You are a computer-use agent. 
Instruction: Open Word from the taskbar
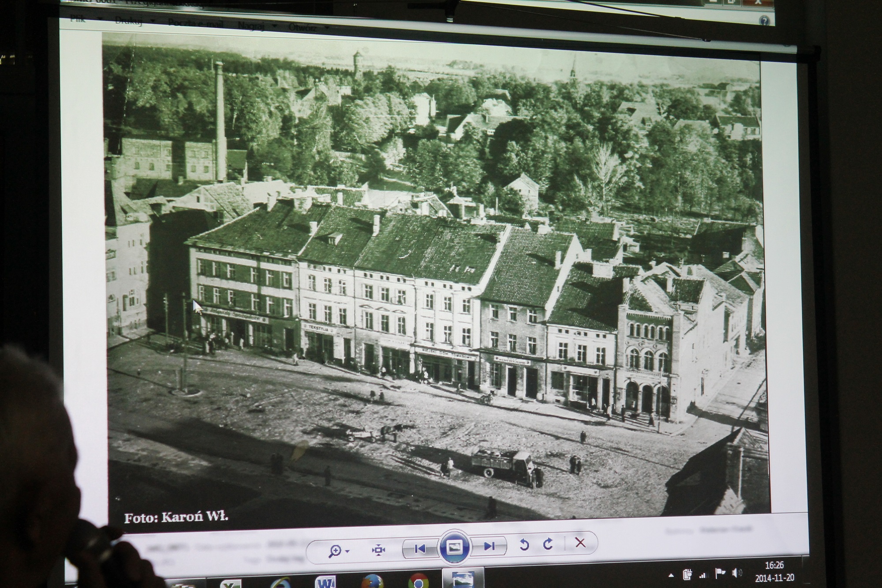pos(326,582)
